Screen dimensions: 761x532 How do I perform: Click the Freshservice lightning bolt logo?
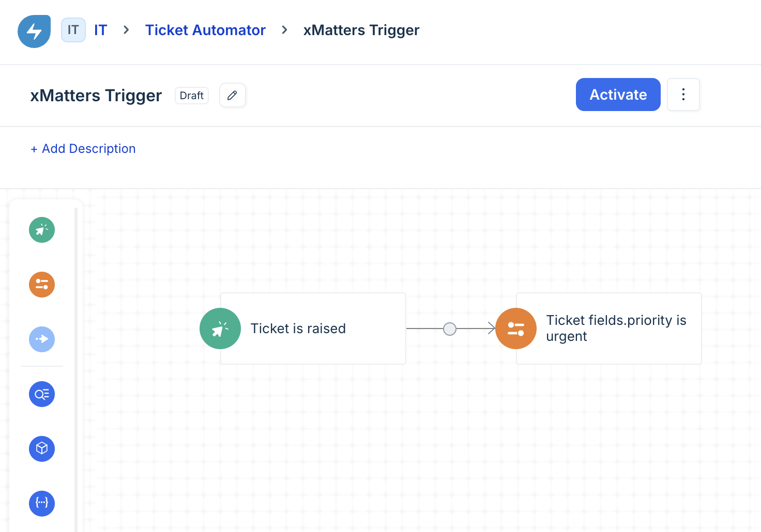click(x=34, y=31)
